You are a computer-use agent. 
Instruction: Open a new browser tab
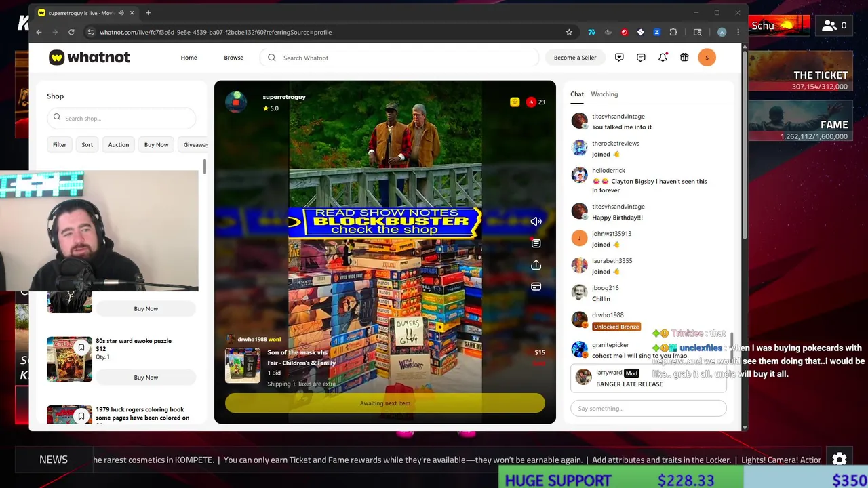[x=148, y=12]
